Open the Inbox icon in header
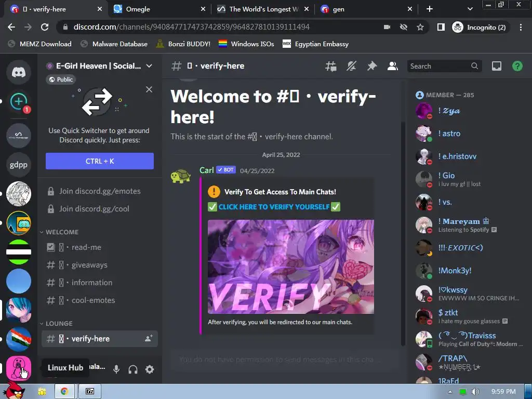Screen dimensions: 532x399 497,66
